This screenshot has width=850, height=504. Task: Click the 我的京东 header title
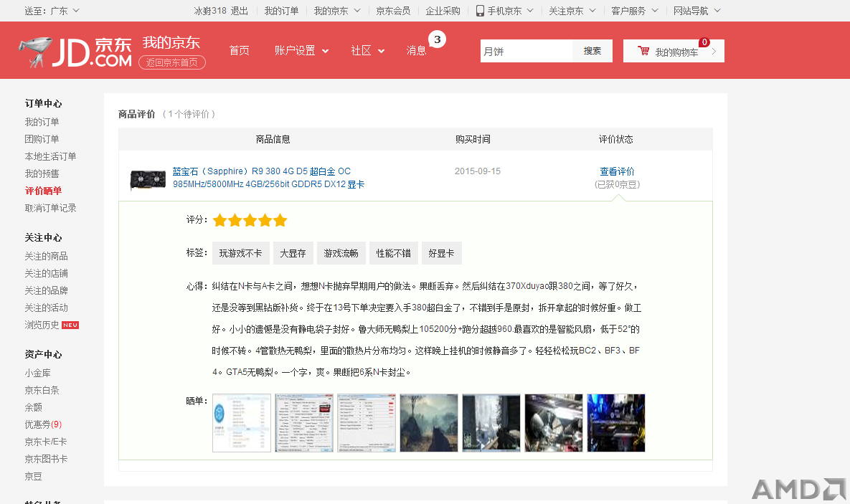[171, 43]
